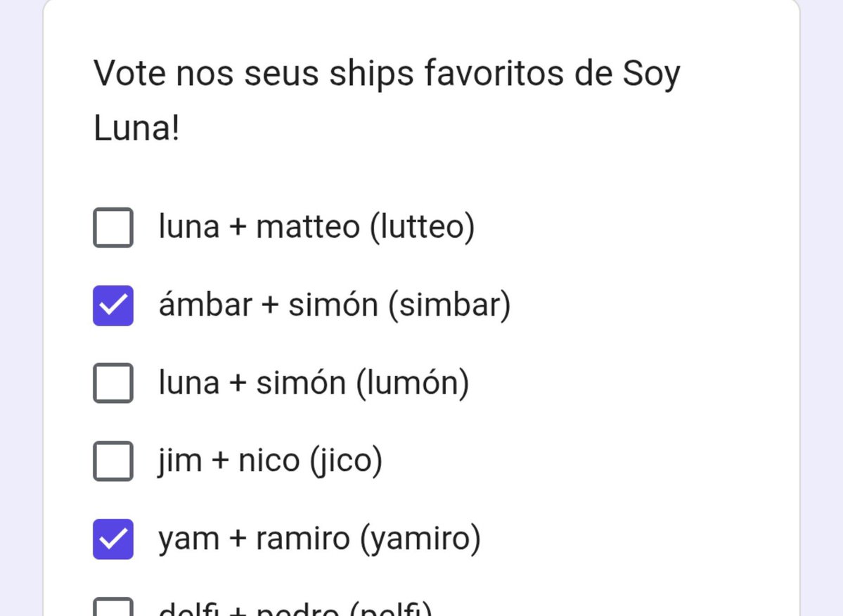Click the '(yamiro)' ship nickname text
843x616 pixels.
420,539
